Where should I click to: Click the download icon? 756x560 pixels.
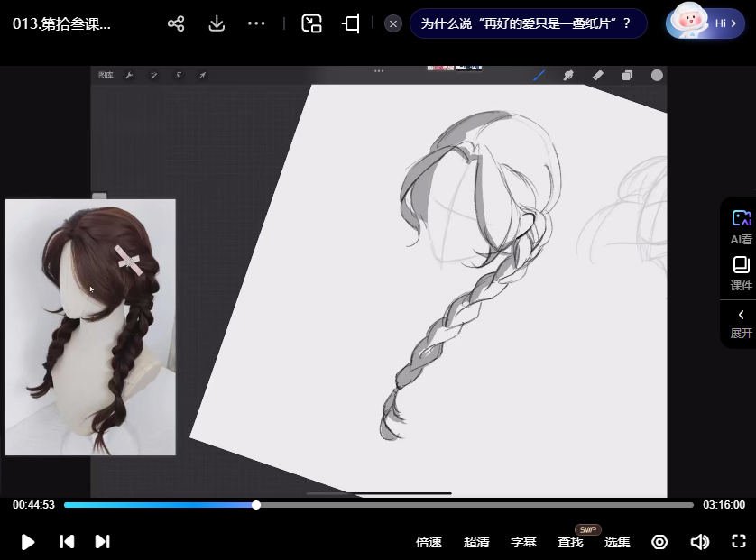[217, 23]
